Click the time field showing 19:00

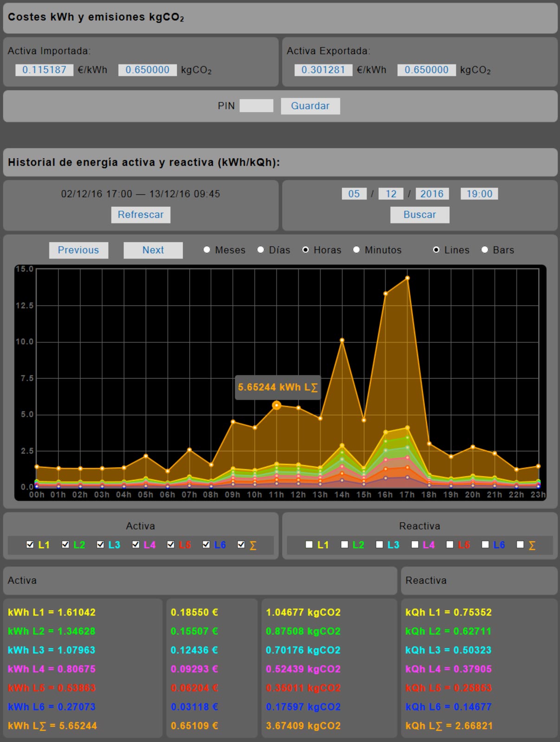(479, 194)
